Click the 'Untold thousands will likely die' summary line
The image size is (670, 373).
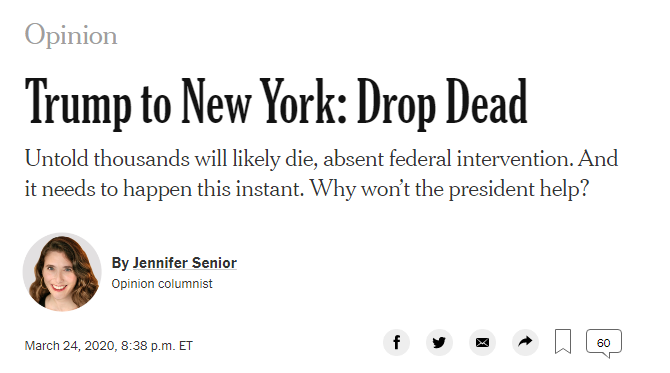point(170,159)
